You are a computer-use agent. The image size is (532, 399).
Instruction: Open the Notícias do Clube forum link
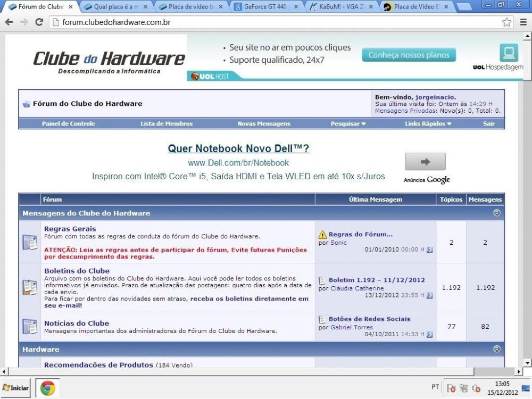click(x=76, y=323)
